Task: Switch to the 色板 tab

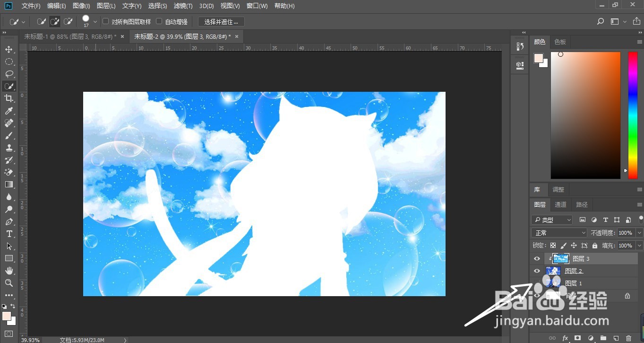Action: click(x=560, y=42)
